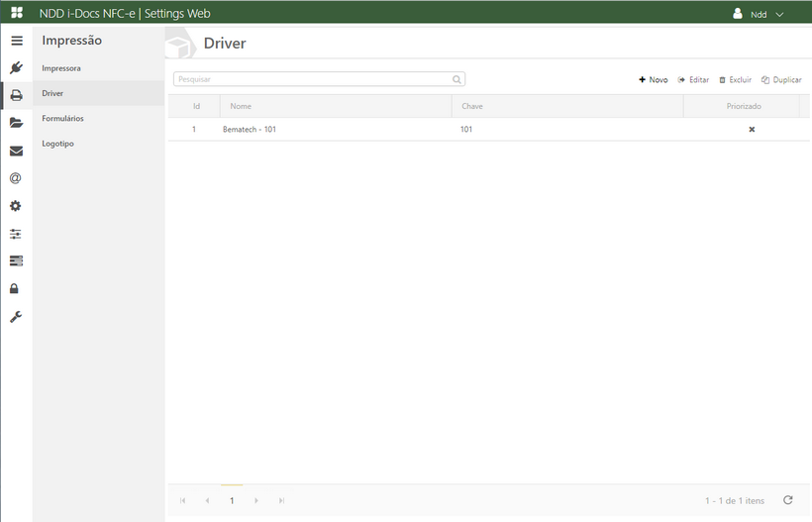Open the envelope mail icon
The image size is (812, 522).
tap(16, 151)
